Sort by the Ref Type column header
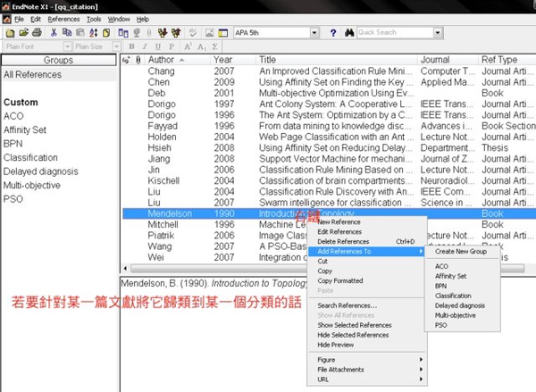The image size is (536, 392). click(x=507, y=60)
